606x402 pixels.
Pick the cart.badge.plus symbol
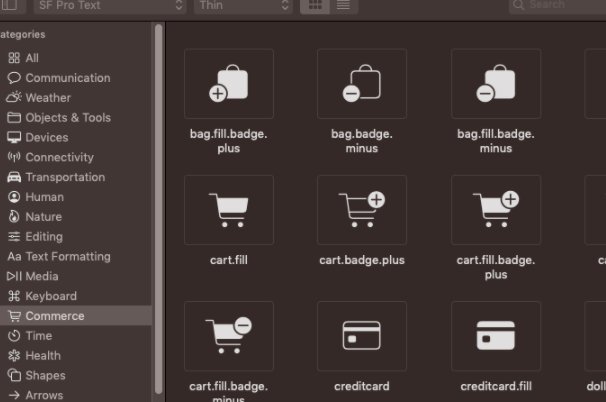(361, 210)
